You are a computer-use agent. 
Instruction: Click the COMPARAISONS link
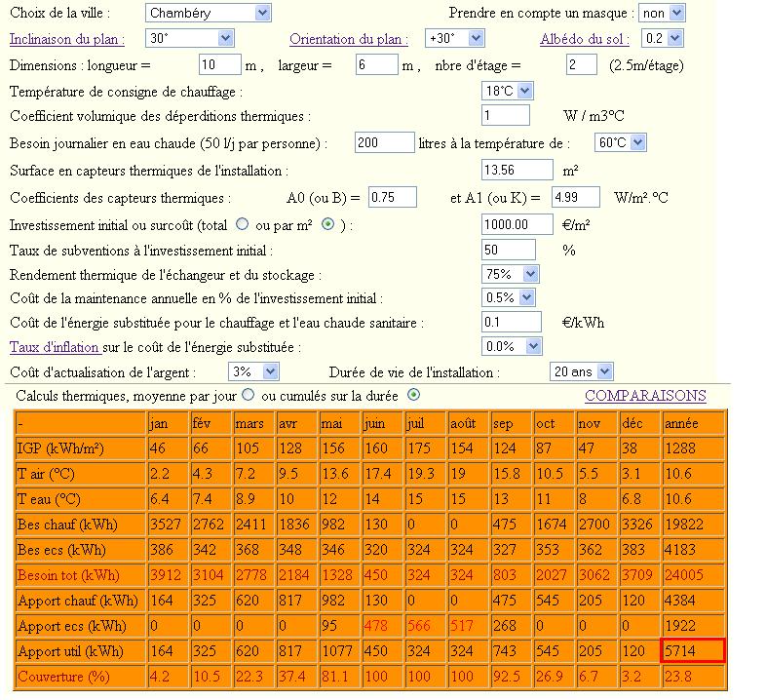click(644, 396)
